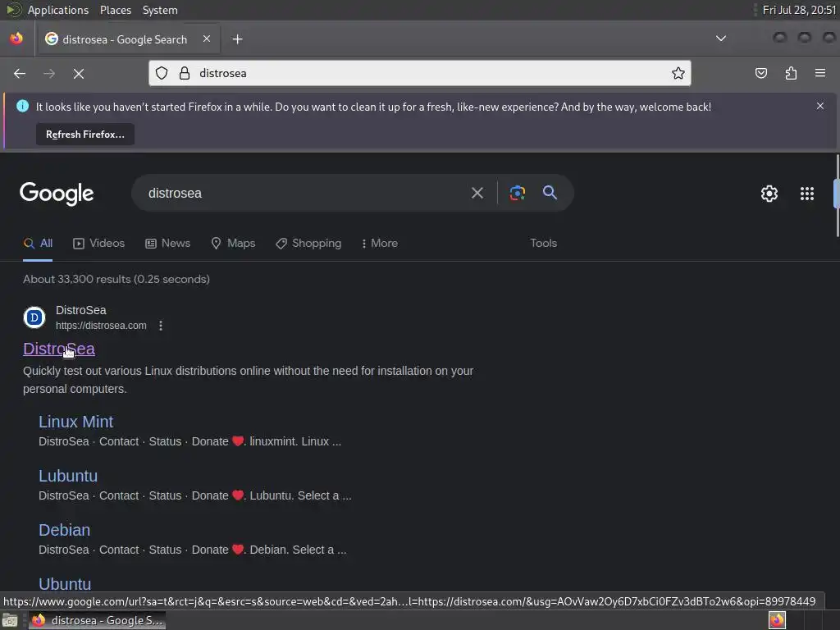Bookmark this page with the star icon
The height and width of the screenshot is (630, 840).
coord(678,73)
